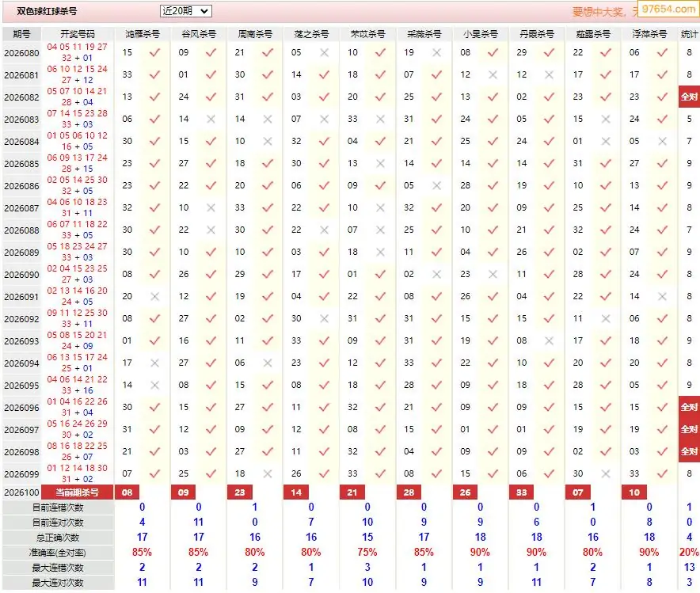Click the cross mark beside 33 in row 2026083

point(381,119)
